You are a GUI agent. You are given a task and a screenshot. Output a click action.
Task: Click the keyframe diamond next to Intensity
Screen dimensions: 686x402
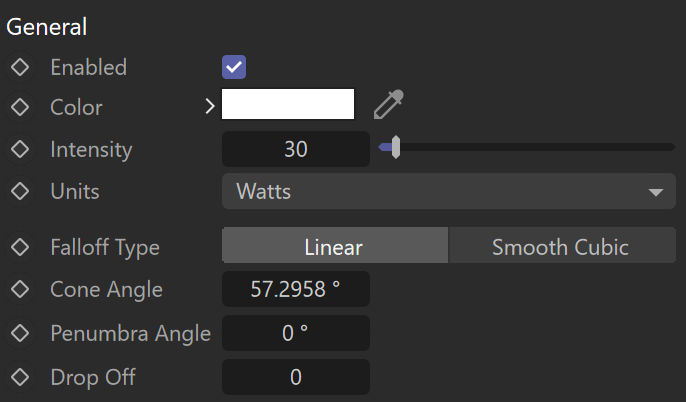(x=20, y=149)
